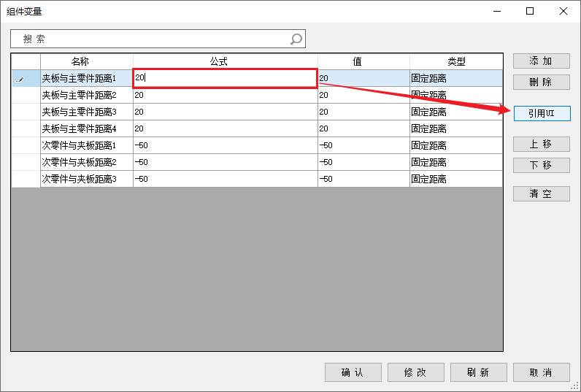
Task: Move the row up with 上移
Action: click(x=542, y=144)
